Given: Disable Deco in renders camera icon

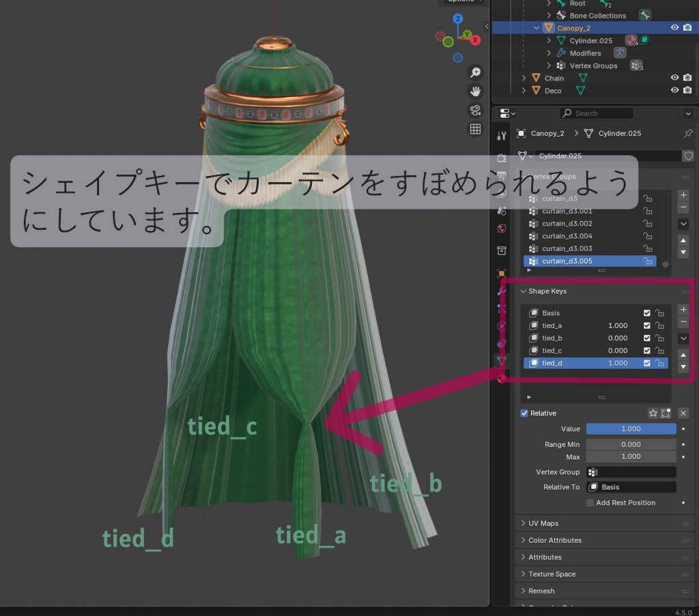Looking at the screenshot, I should [687, 90].
